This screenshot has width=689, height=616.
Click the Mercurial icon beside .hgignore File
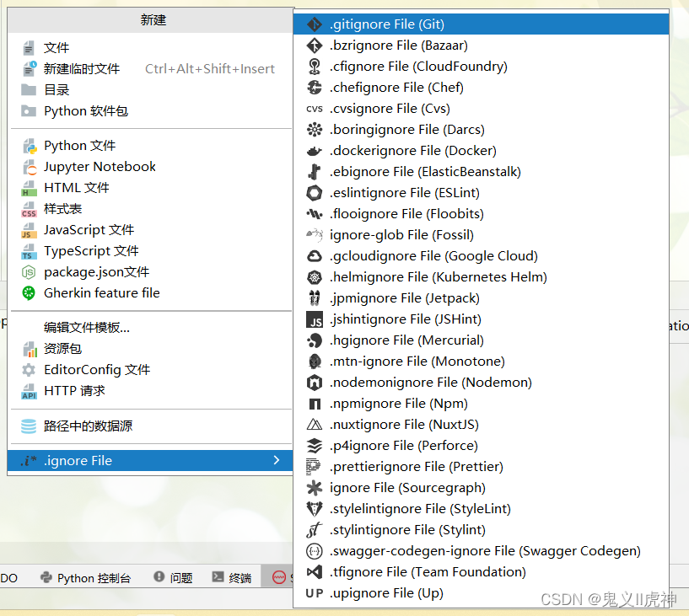315,340
